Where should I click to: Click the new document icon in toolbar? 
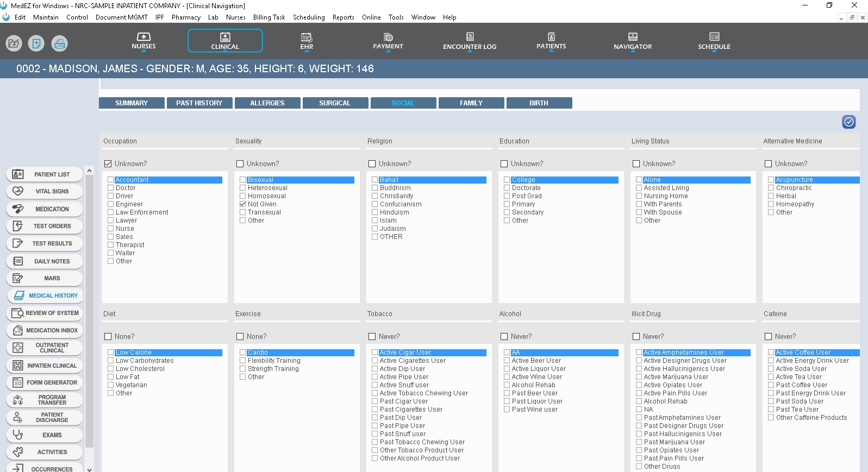pyautogui.click(x=36, y=43)
